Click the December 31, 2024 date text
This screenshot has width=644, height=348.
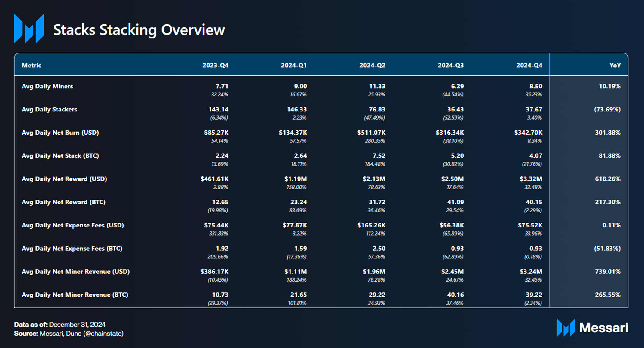pyautogui.click(x=77, y=325)
